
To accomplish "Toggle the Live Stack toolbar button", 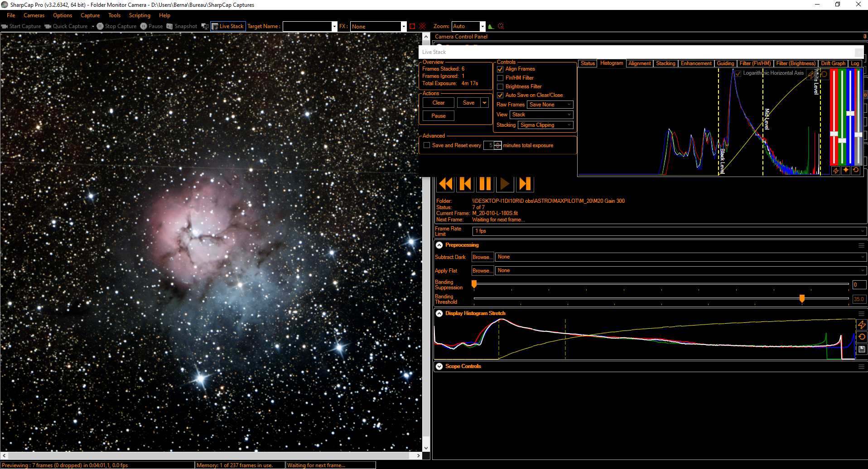I will tap(228, 26).
